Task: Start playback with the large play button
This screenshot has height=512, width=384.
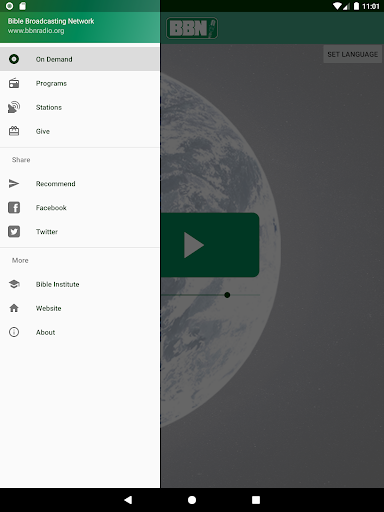Action: tap(210, 245)
